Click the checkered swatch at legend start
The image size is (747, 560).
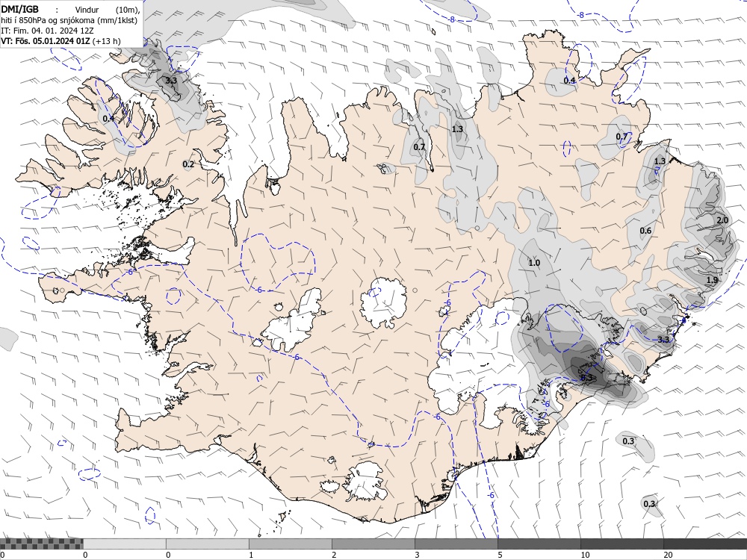click(x=41, y=544)
